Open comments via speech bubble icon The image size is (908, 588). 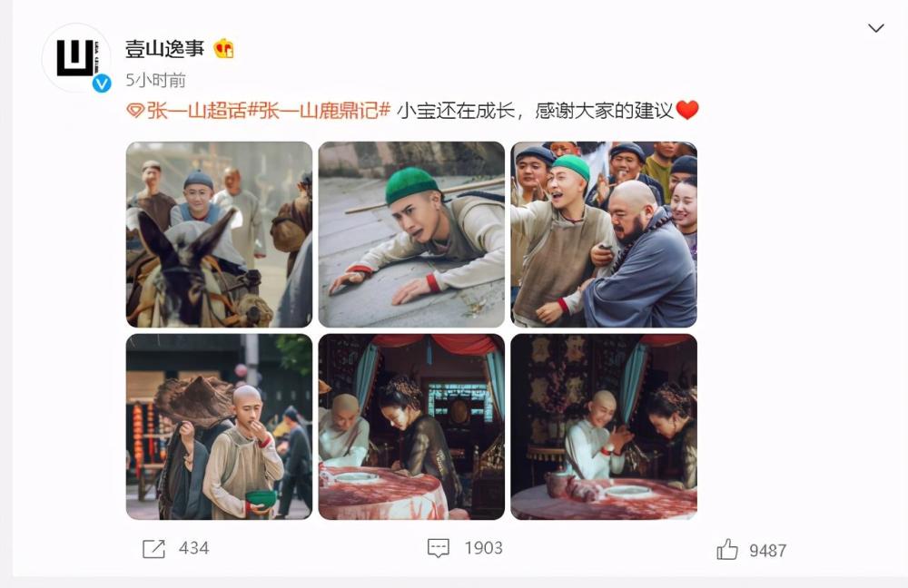[x=439, y=548]
